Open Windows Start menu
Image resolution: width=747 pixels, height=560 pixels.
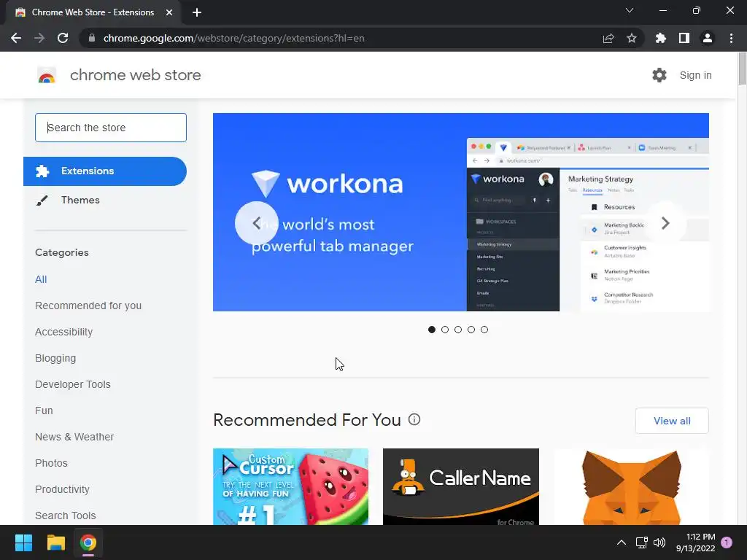coord(23,542)
